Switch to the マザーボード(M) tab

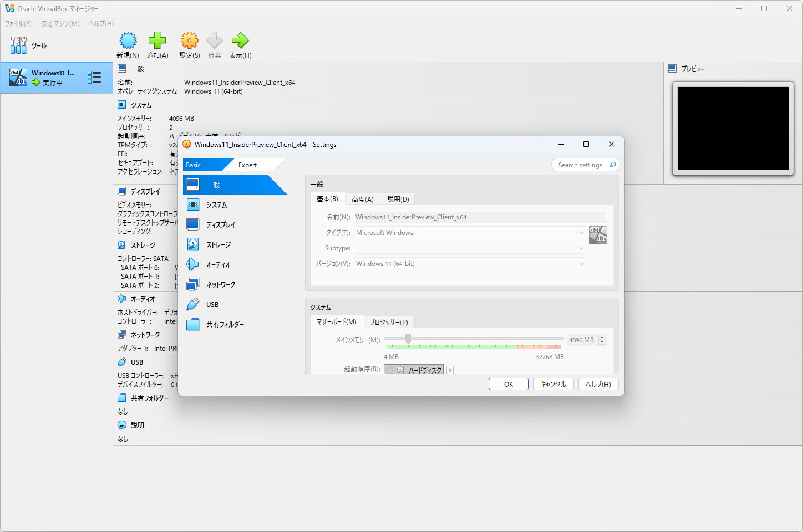[337, 322]
